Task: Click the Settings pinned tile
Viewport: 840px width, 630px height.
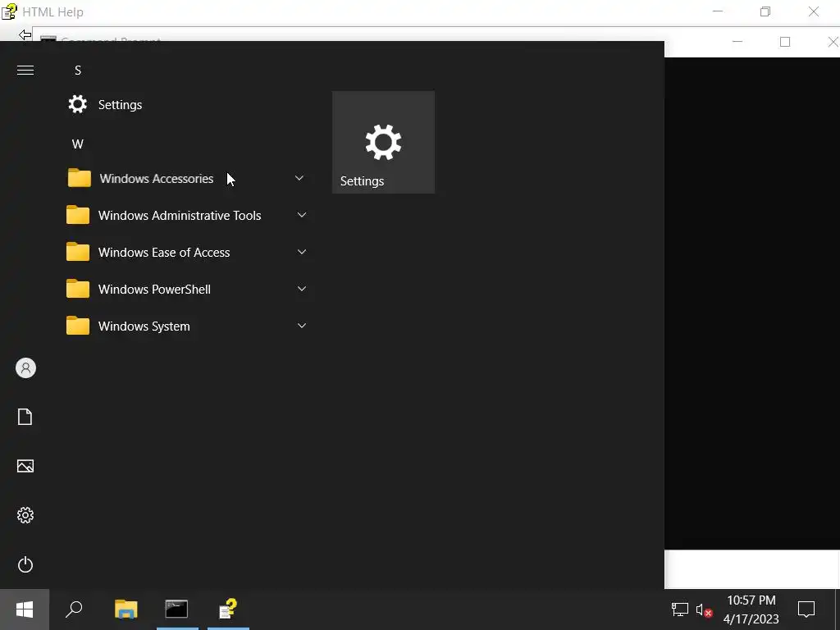Action: (x=383, y=142)
